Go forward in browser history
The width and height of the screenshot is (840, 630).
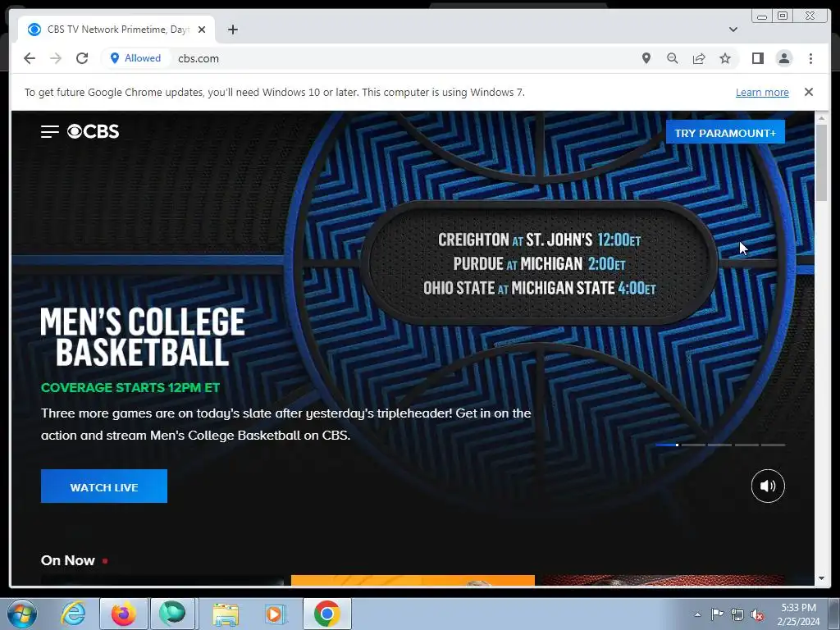pyautogui.click(x=56, y=58)
